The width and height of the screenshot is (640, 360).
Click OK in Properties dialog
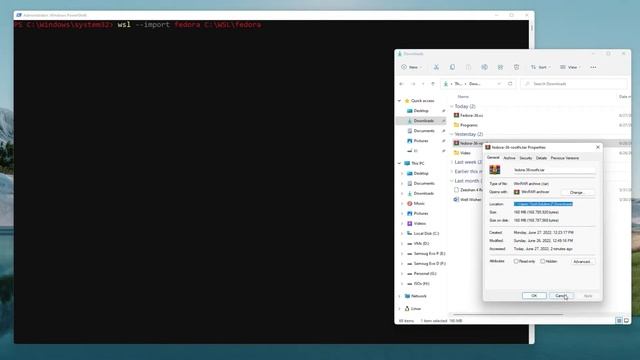[x=534, y=296]
